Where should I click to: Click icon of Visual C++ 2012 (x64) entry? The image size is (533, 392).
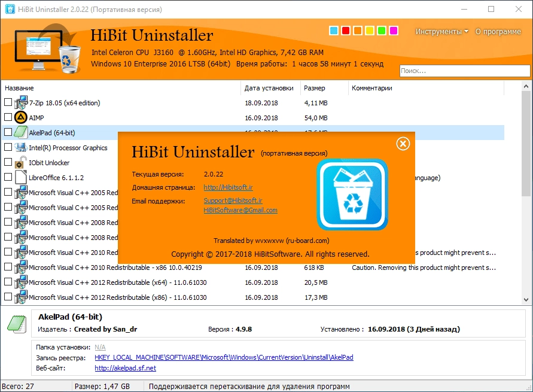tap(21, 282)
